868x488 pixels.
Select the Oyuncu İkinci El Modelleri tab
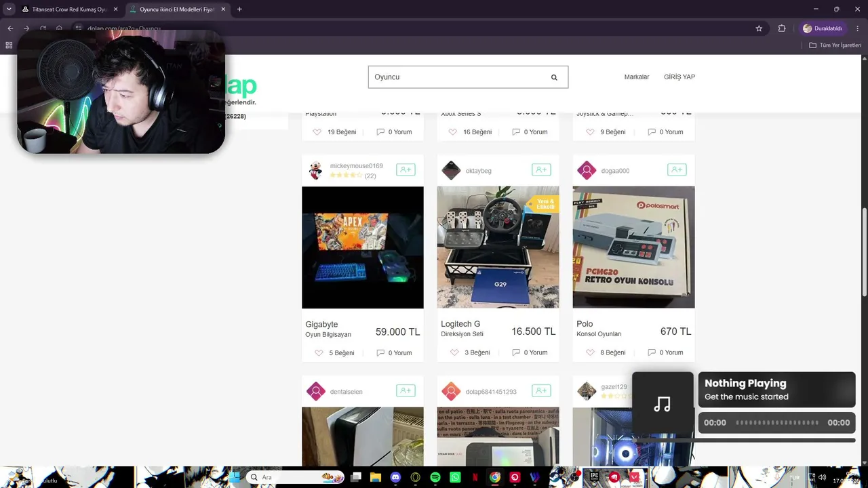(176, 9)
